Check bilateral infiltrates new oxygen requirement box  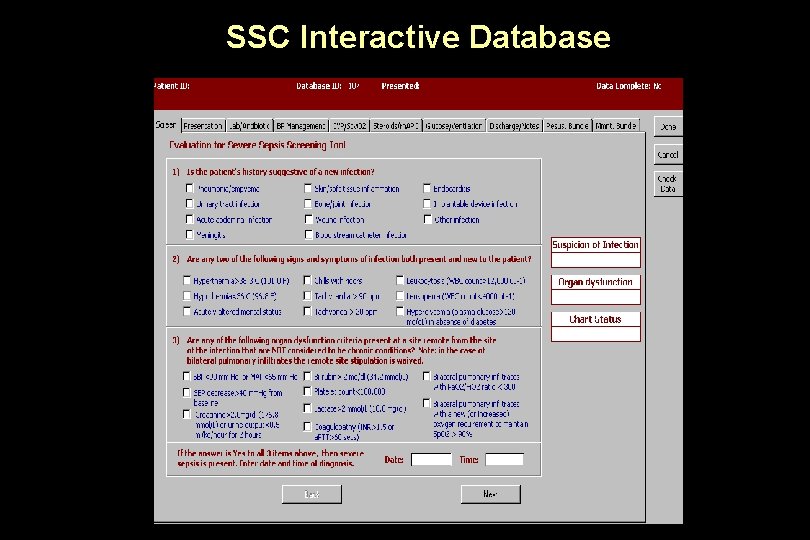(x=427, y=403)
